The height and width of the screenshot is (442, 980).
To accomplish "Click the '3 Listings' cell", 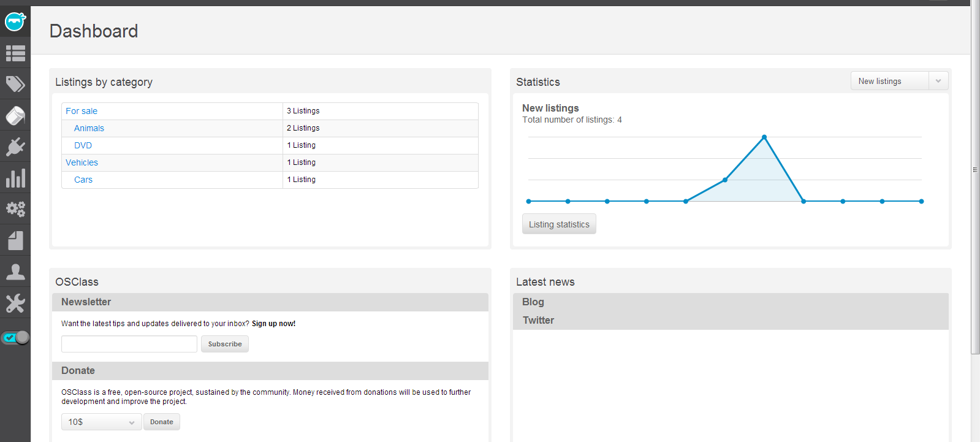I will tap(380, 111).
